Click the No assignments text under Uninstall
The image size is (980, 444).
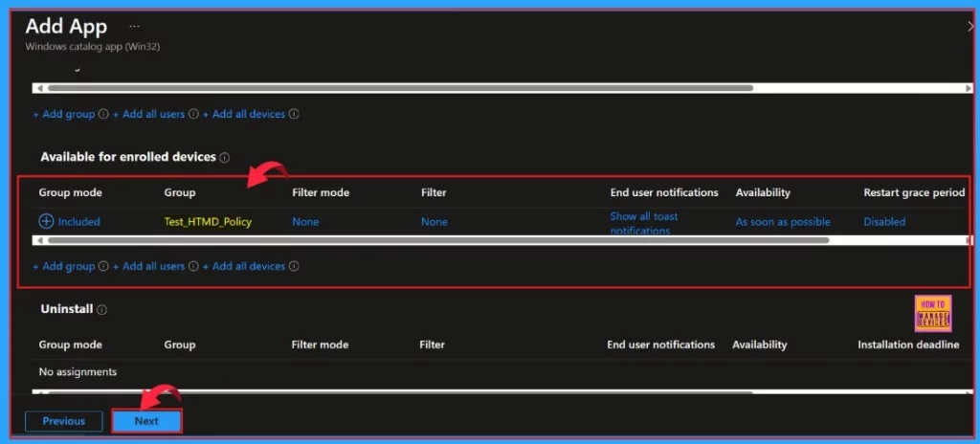coord(78,372)
